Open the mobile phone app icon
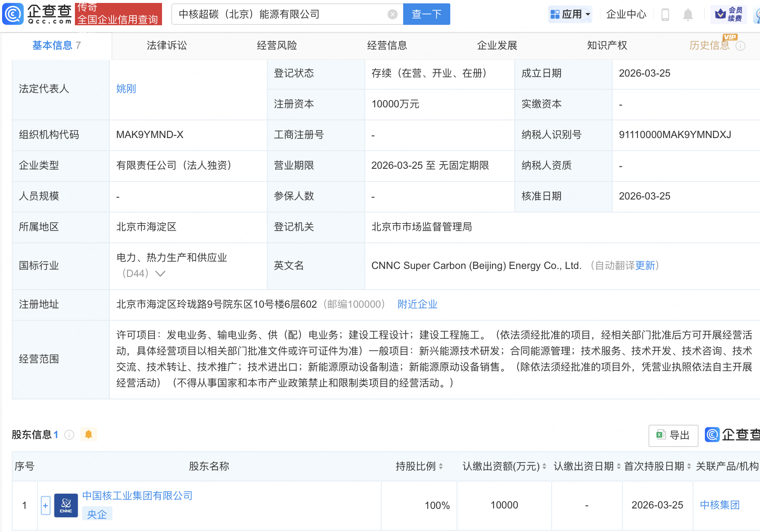The width and height of the screenshot is (760, 532). (x=665, y=15)
